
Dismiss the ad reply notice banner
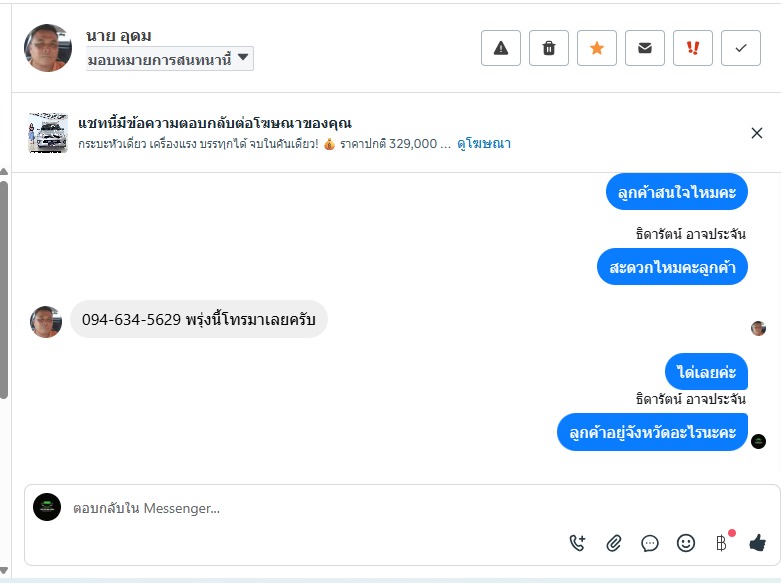pos(757,133)
